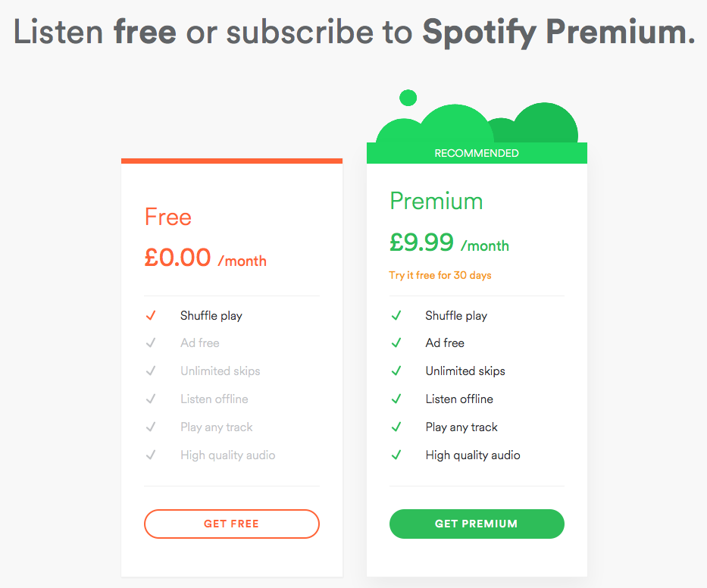The width and height of the screenshot is (707, 588).
Task: Click the High quality audio checkmark under Free
Action: click(151, 455)
